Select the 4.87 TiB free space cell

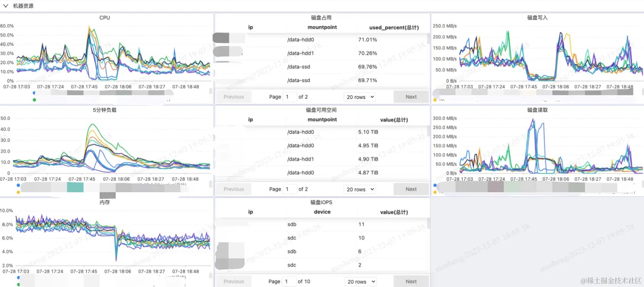coord(368,173)
